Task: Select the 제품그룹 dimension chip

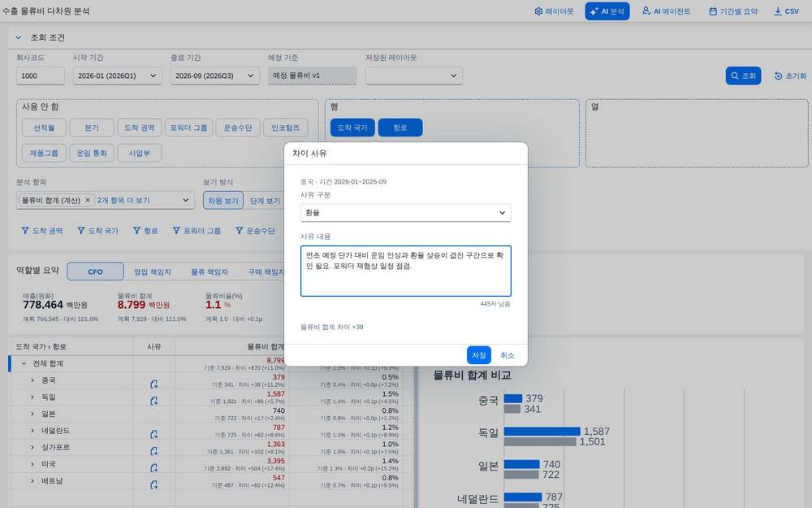Action: coord(44,153)
